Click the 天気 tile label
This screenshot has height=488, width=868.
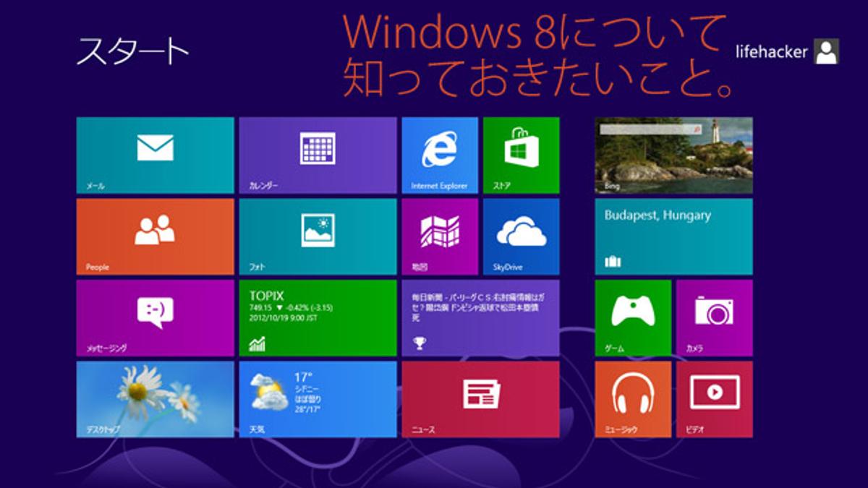257,429
